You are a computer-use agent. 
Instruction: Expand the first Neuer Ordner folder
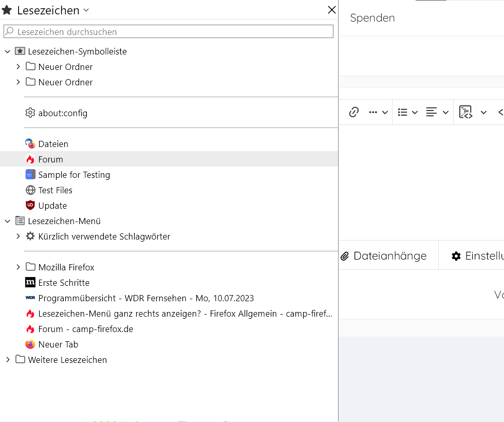[x=18, y=67]
